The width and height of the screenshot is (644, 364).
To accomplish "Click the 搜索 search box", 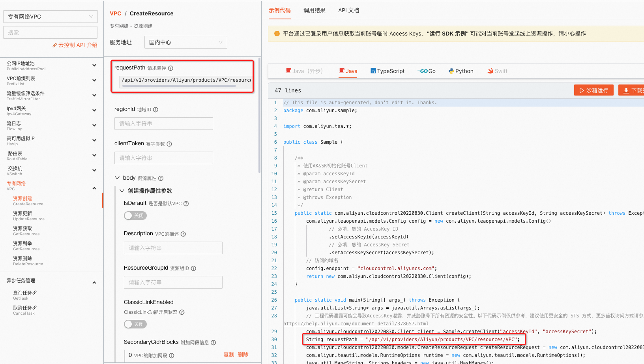I will (51, 32).
